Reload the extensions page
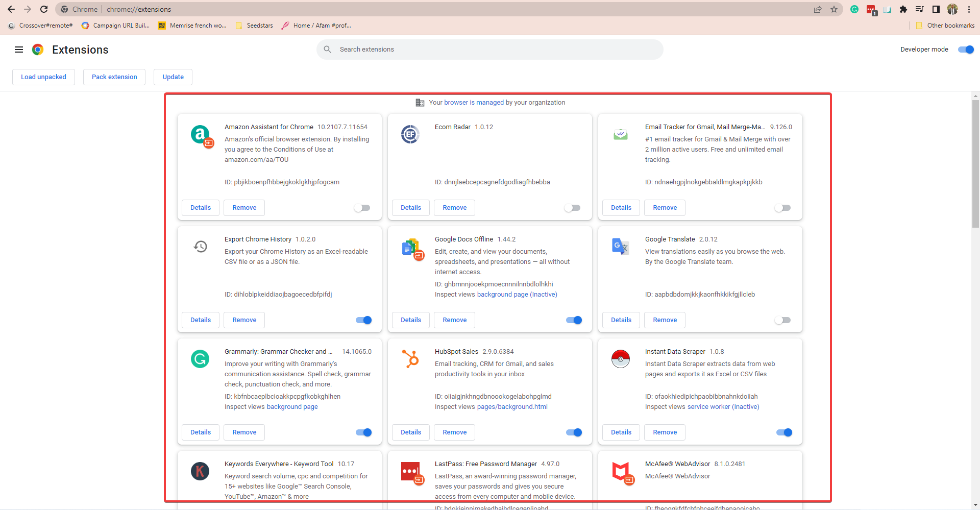This screenshot has width=980, height=510. [44, 9]
